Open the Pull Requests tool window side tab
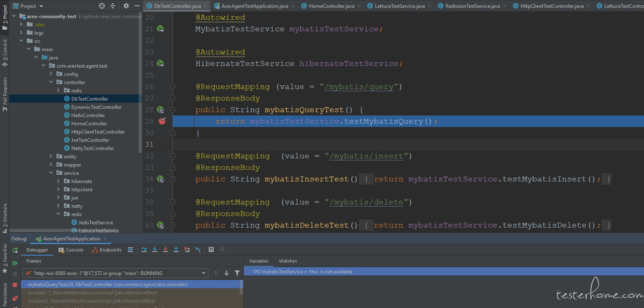 pos(5,94)
